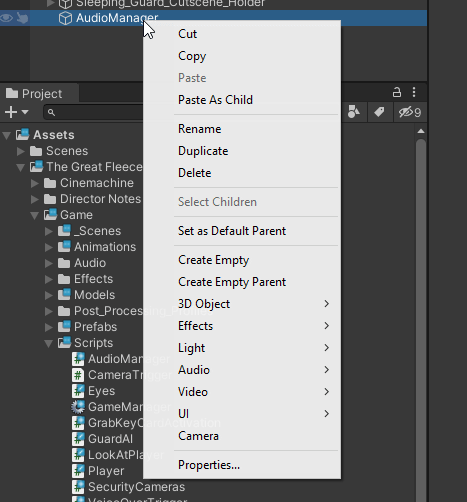Click the Project search field
Image resolution: width=467 pixels, height=502 pixels.
94,112
